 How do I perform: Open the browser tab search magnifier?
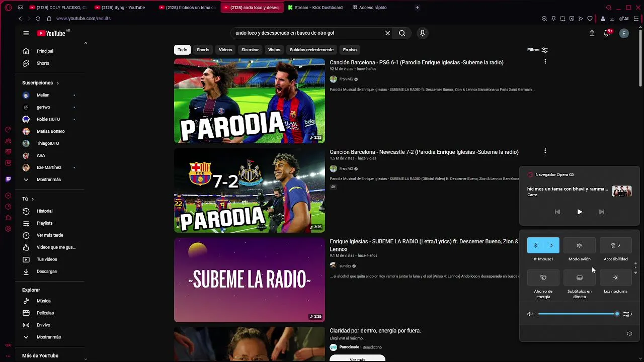click(609, 8)
